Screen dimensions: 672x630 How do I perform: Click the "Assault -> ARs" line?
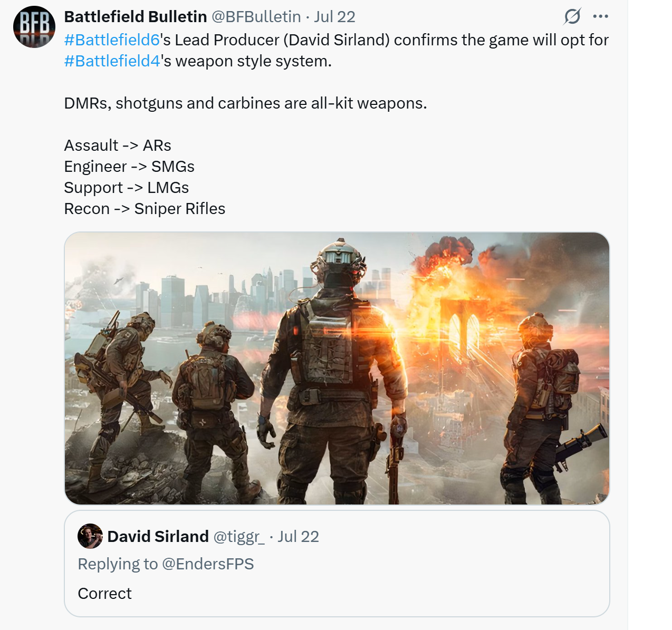coord(118,146)
